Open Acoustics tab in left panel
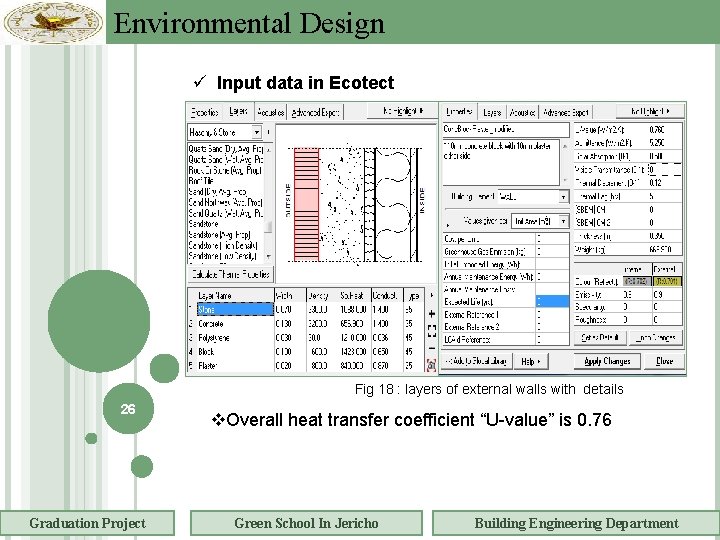720x540 pixels. pyautogui.click(x=270, y=112)
